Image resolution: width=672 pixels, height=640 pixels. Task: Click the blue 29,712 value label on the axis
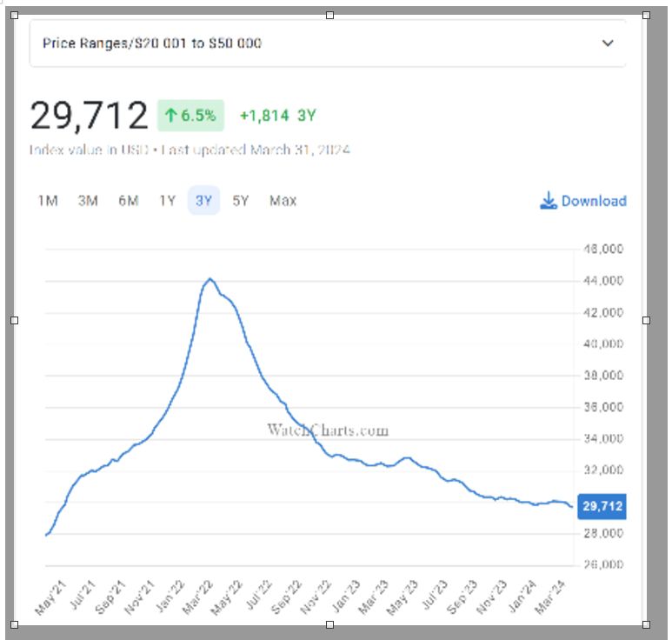coord(602,506)
